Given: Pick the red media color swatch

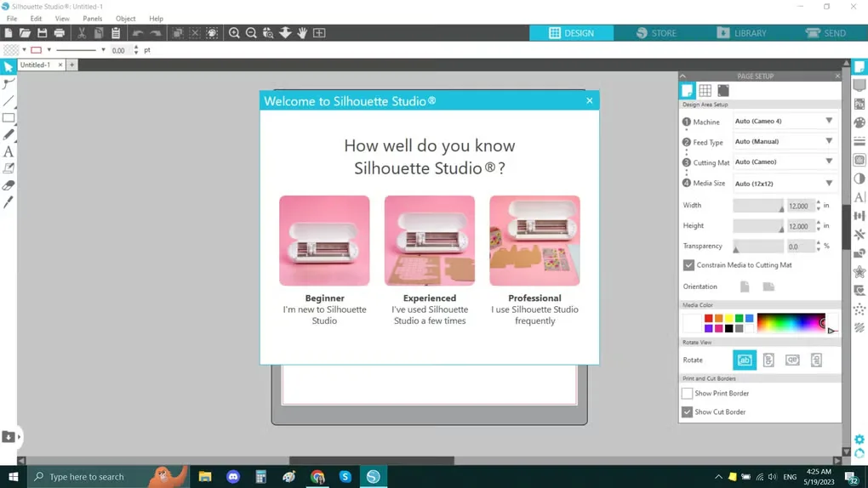Looking at the screenshot, I should click(x=708, y=318).
